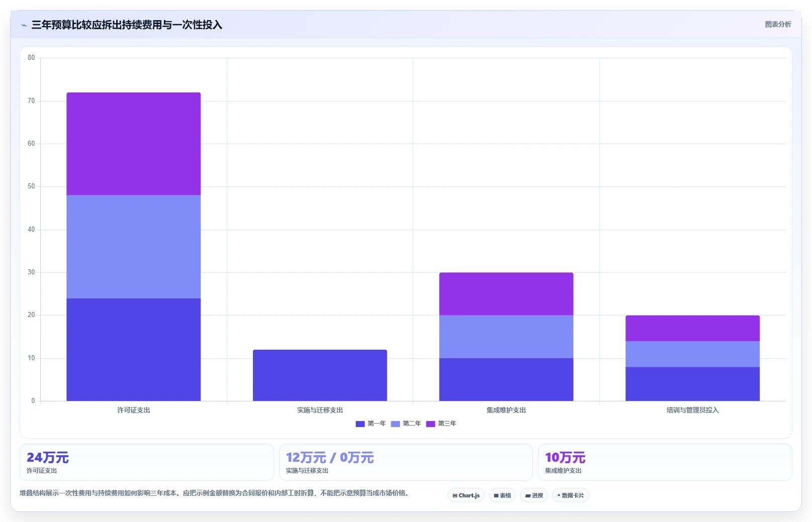Click the y-axis tick value 40
This screenshot has width=812, height=522.
click(31, 230)
